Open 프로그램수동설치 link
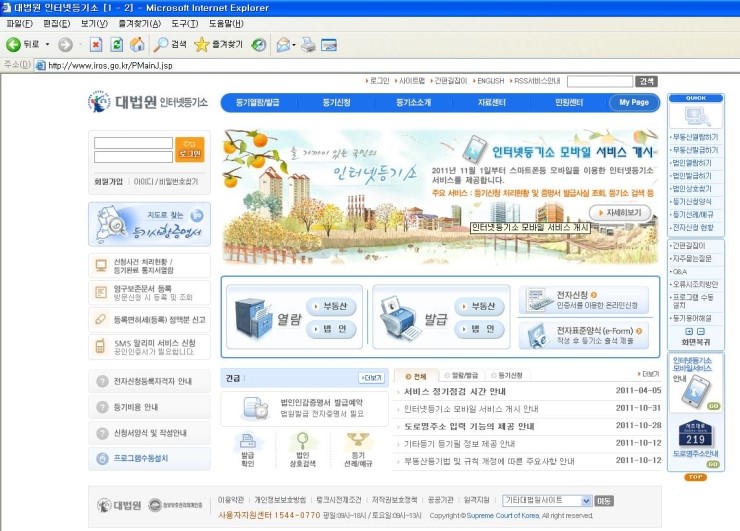 [x=149, y=458]
